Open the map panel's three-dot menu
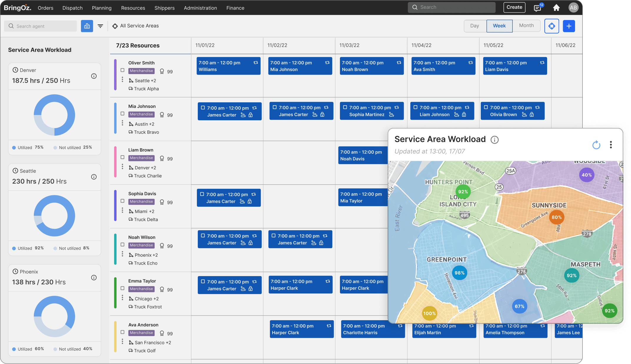 [611, 145]
